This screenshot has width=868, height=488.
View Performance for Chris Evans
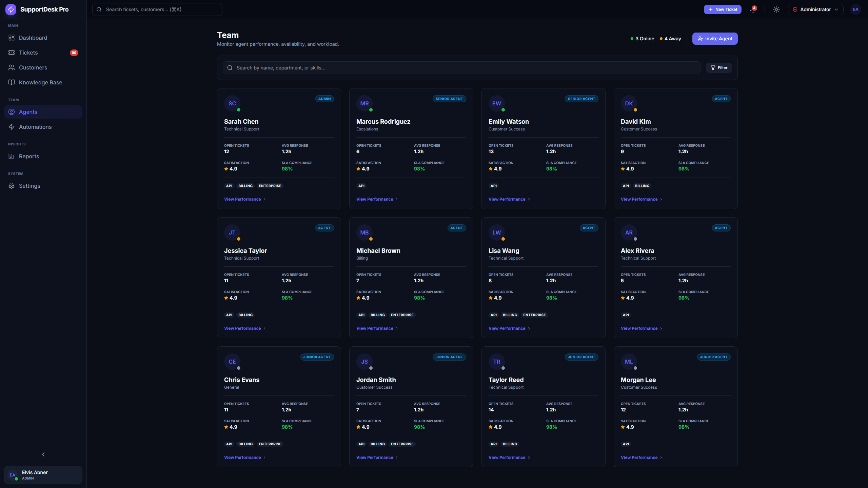point(245,457)
